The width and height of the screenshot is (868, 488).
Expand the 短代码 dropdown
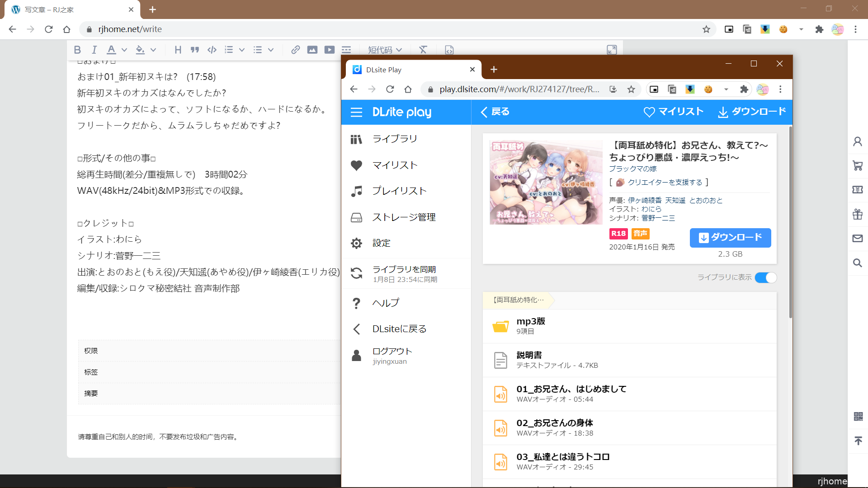tap(385, 50)
